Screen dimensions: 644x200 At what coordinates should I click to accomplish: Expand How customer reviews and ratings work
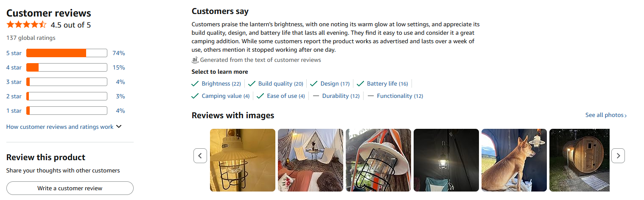tap(64, 127)
